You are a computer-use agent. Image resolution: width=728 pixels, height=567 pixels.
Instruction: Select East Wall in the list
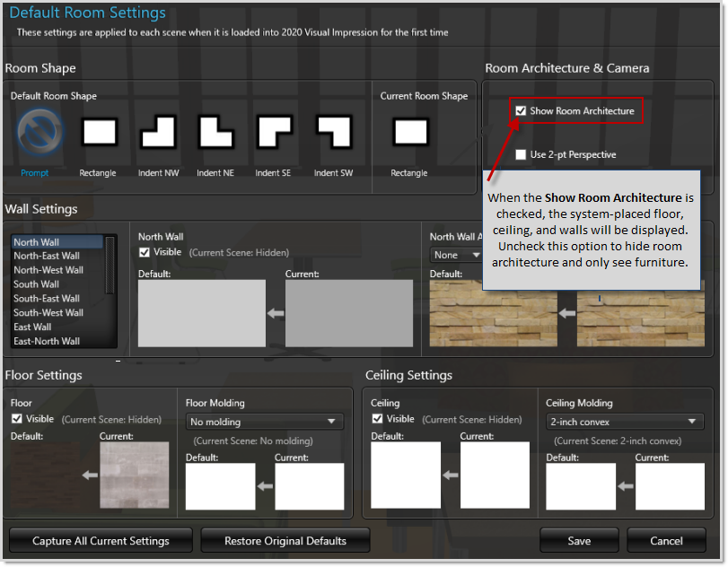point(57,327)
